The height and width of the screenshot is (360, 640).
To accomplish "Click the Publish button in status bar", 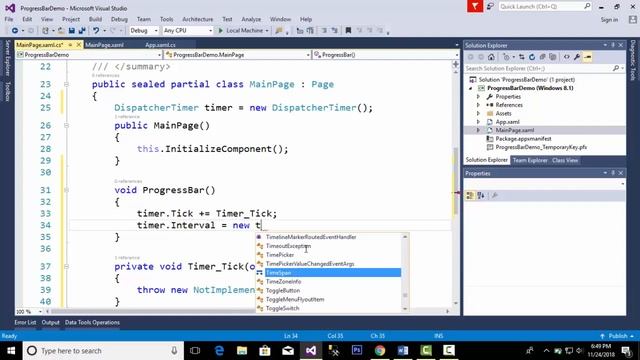I will [x=617, y=336].
